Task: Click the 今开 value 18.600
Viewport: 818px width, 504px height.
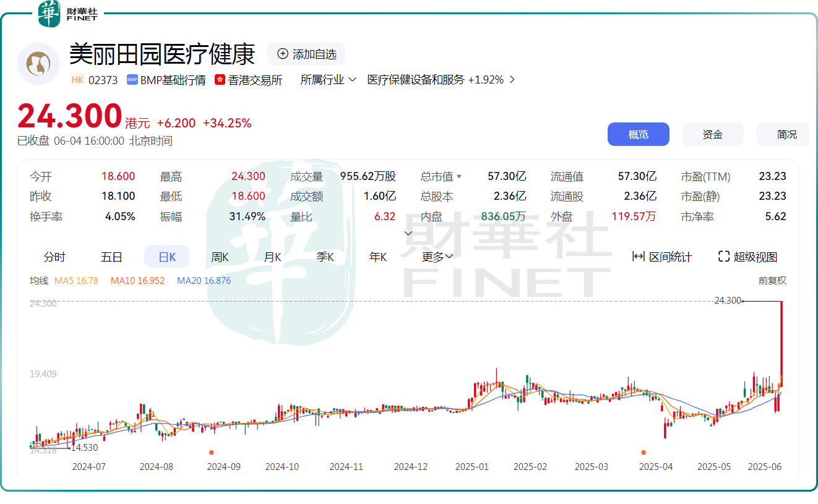Action: pos(118,176)
